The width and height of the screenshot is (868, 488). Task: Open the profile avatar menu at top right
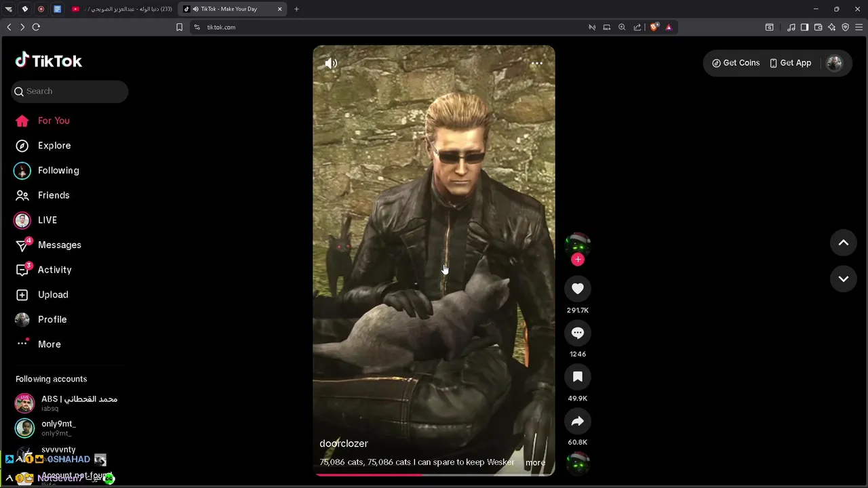[x=834, y=63]
